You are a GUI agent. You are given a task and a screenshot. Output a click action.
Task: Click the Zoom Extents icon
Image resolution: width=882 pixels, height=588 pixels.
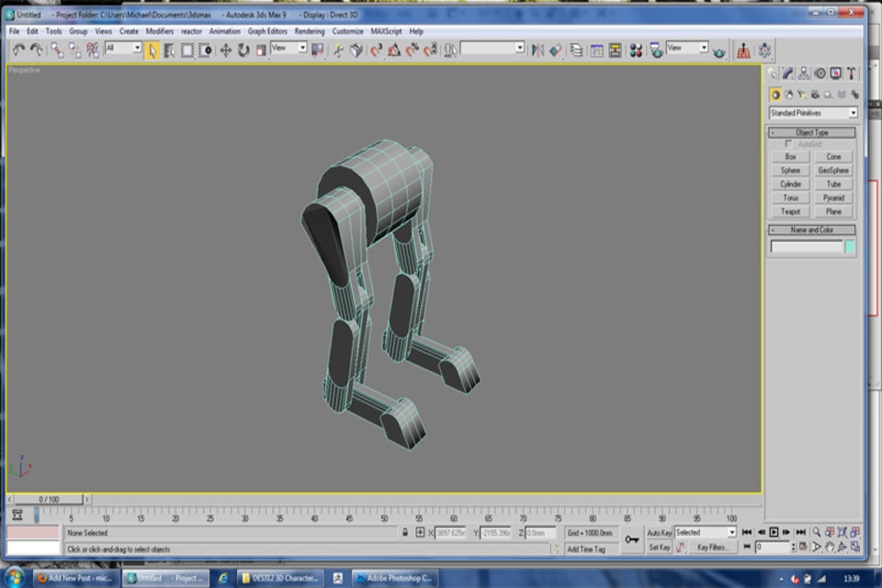point(842,532)
